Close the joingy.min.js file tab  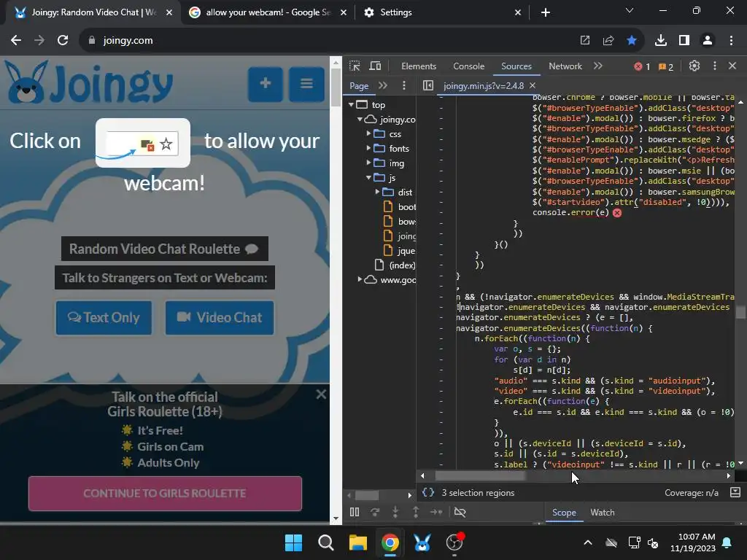click(533, 85)
